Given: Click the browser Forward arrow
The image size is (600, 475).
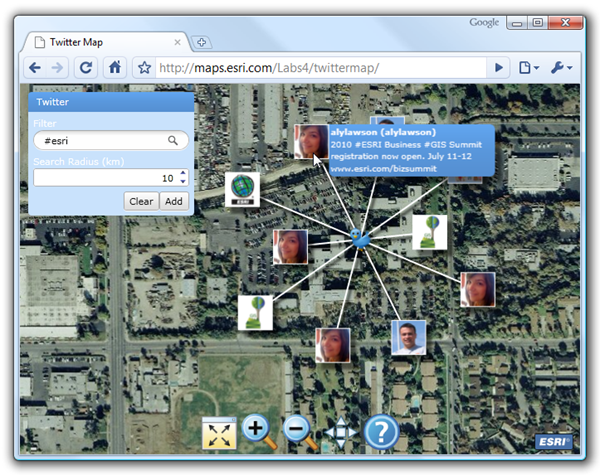Looking at the screenshot, I should (x=57, y=68).
